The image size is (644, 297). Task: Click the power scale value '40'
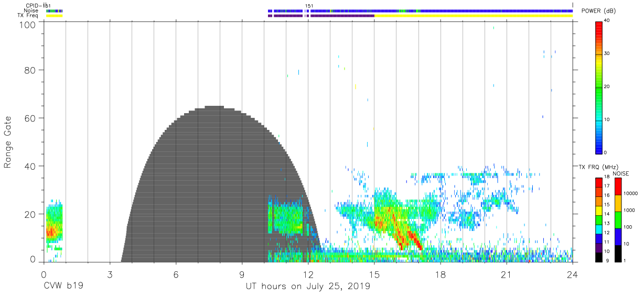(x=608, y=20)
